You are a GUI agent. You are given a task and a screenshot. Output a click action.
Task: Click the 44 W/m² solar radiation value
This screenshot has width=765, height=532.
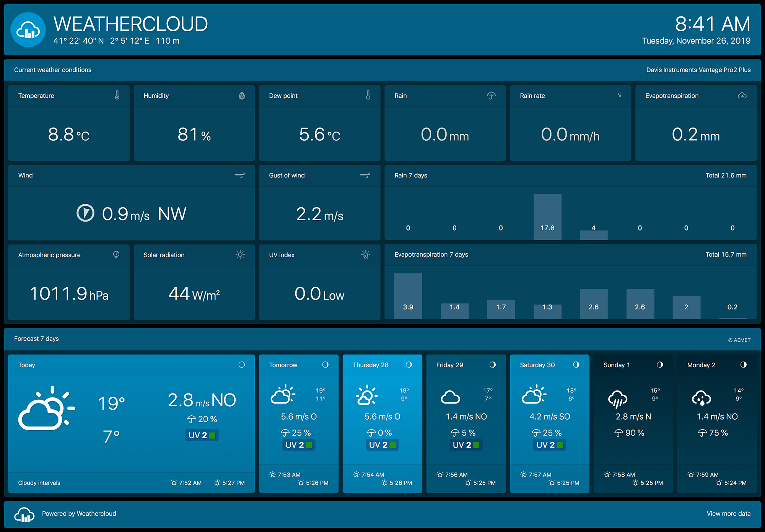click(x=194, y=294)
